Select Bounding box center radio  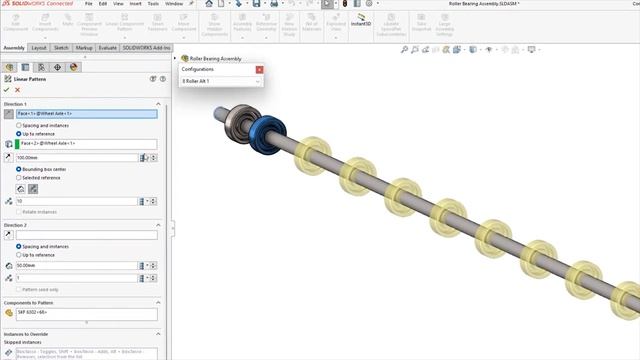(18, 169)
